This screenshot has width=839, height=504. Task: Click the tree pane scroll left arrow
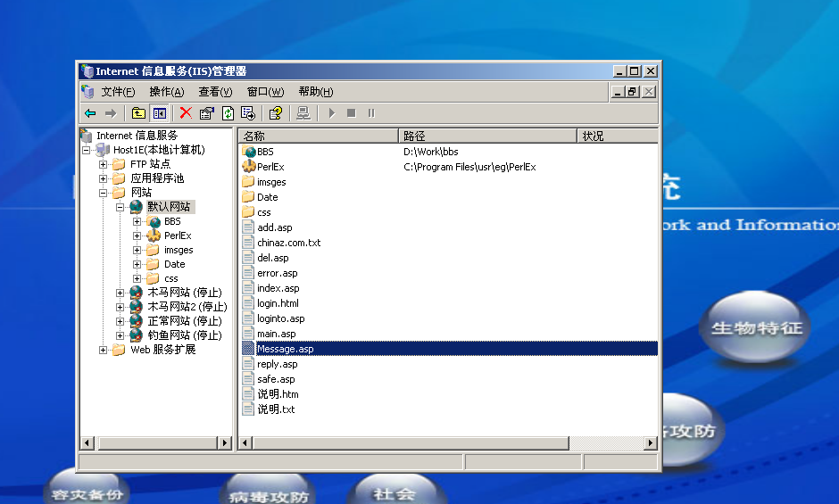(x=87, y=443)
